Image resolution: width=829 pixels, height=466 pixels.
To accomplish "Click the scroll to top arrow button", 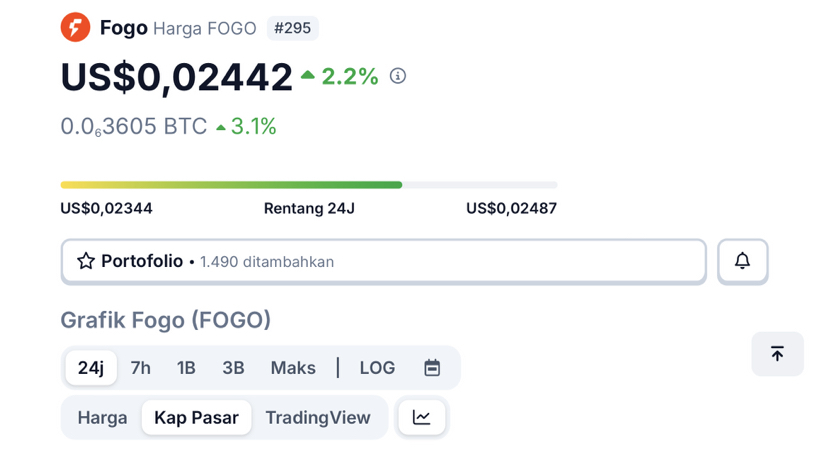I will 777,354.
